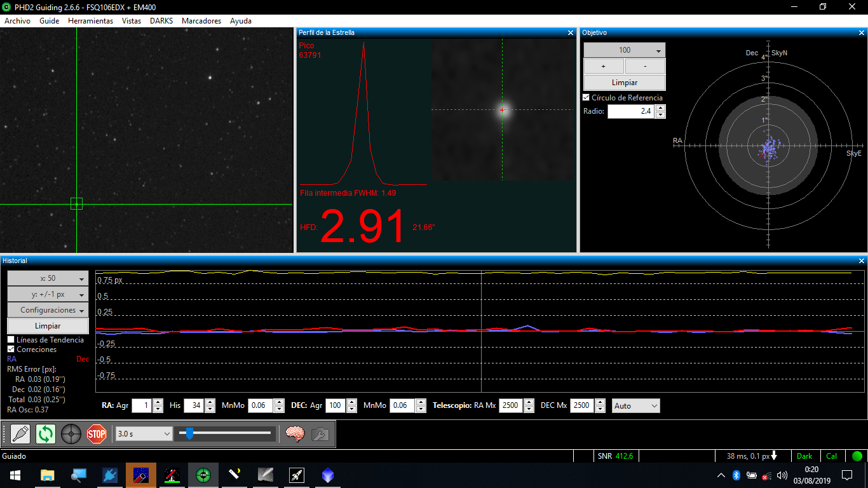Screen dimensions: 868x488
Task: Click the crosshair guide start icon
Action: tap(71, 434)
